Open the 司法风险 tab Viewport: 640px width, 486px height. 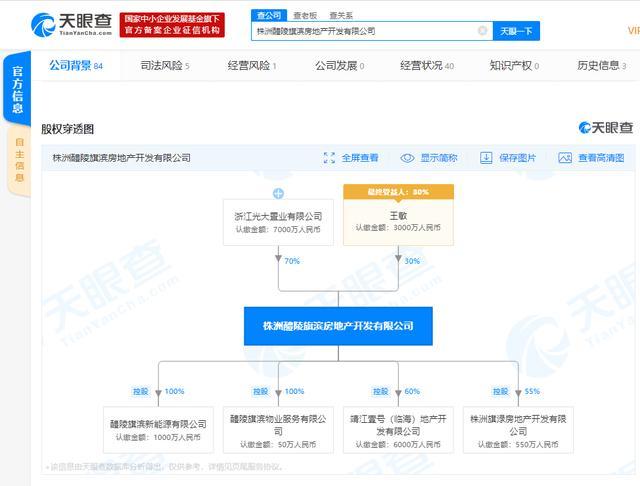tap(165, 66)
